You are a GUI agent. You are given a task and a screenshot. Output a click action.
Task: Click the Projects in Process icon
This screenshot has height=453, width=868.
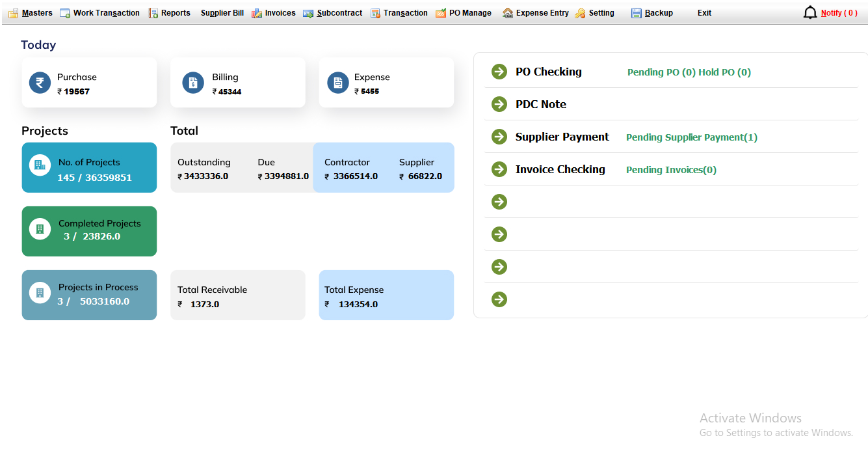point(40,293)
